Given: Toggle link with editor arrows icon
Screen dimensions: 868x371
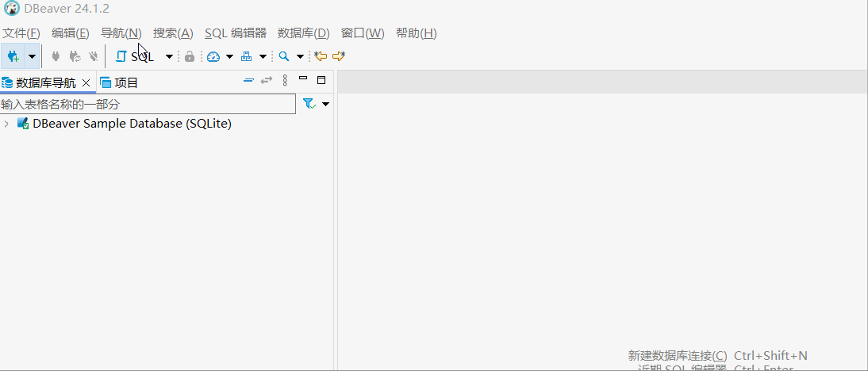Looking at the screenshot, I should pyautogui.click(x=267, y=80).
